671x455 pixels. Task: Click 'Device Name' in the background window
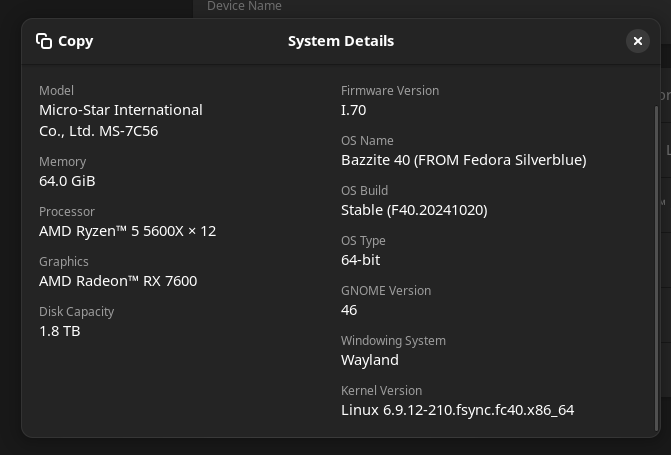click(x=244, y=6)
